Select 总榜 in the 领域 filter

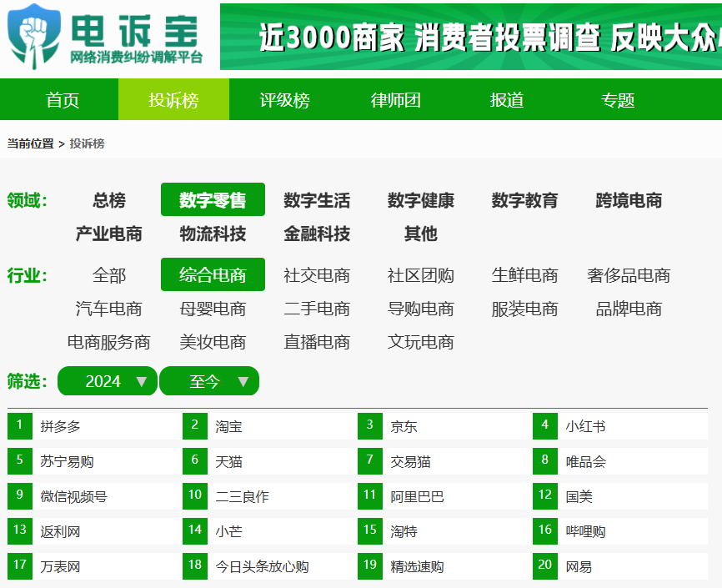point(108,200)
